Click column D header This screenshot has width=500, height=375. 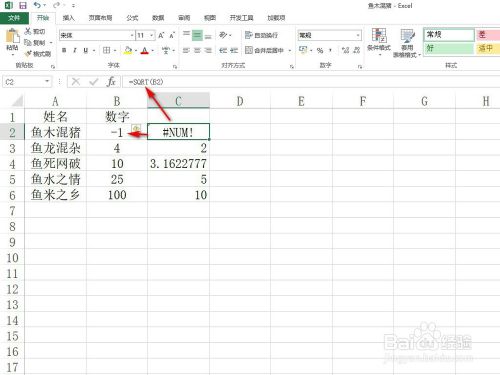(240, 101)
